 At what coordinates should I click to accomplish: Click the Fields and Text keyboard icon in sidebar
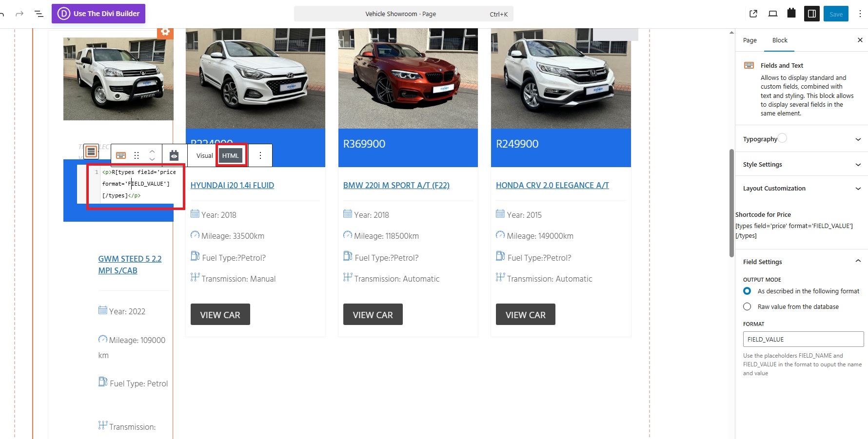[749, 65]
